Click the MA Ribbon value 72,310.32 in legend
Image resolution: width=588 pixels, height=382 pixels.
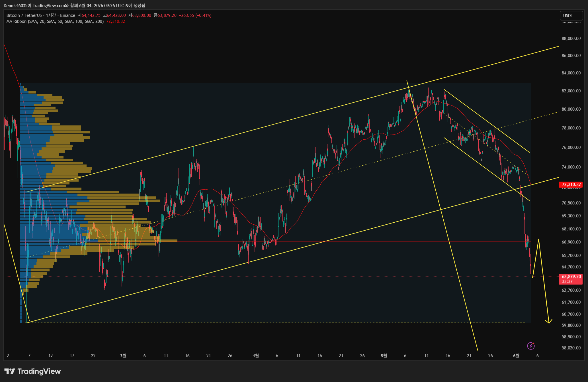click(116, 21)
